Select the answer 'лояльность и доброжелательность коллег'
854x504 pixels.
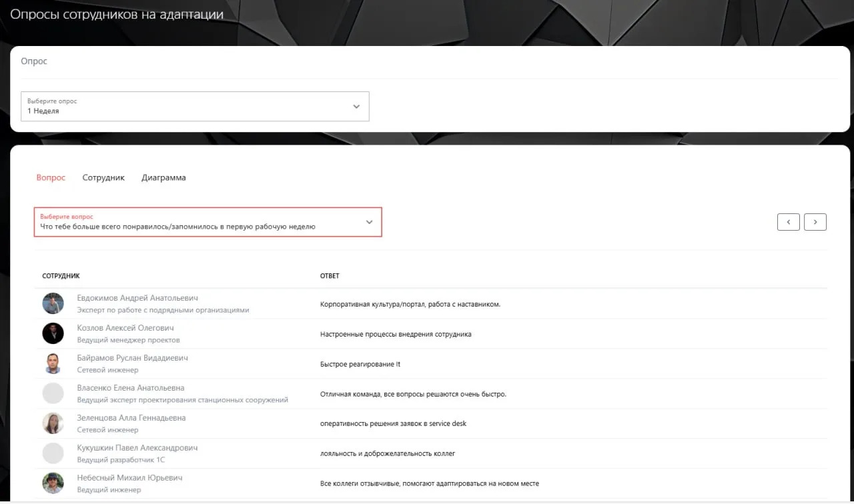click(388, 454)
